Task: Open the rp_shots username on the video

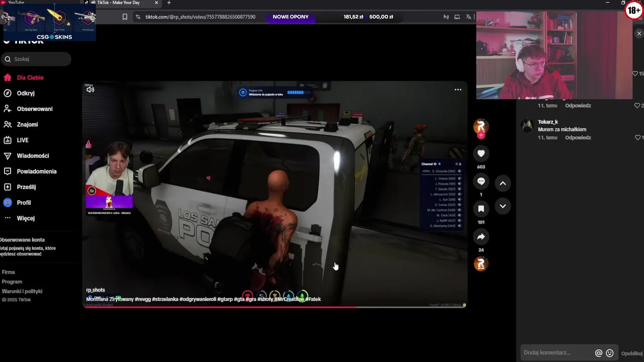Action: (x=96, y=290)
